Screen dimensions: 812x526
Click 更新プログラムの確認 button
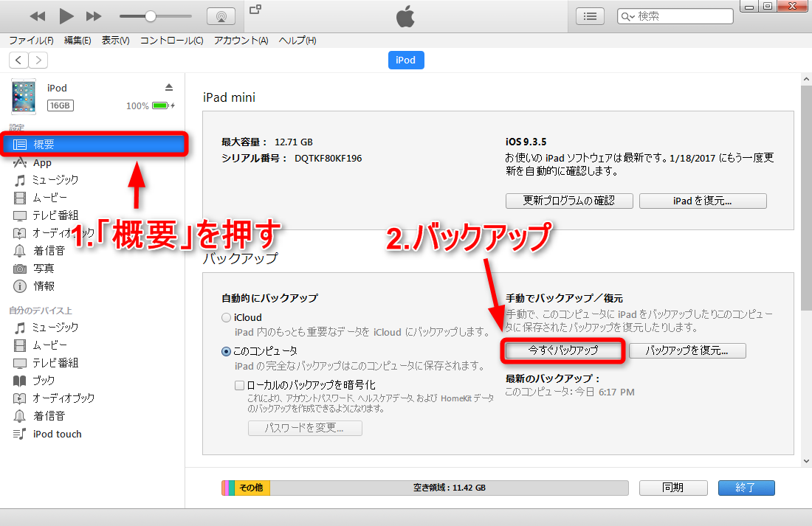569,201
